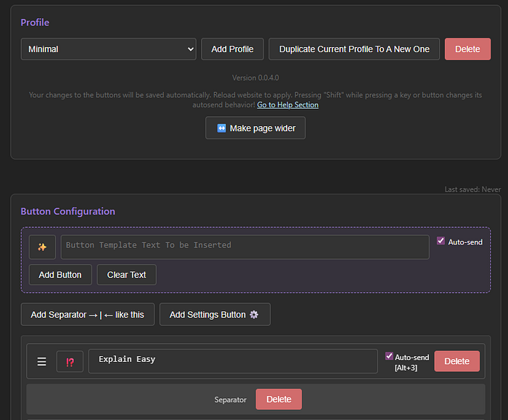Clear the template text with Clear Text
The width and height of the screenshot is (508, 420).
pyautogui.click(x=126, y=275)
